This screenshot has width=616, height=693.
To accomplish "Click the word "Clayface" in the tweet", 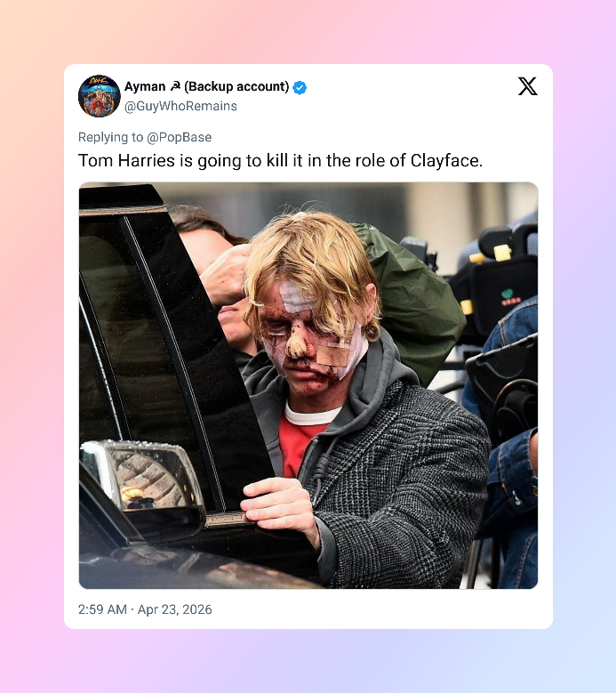I will tap(444, 160).
